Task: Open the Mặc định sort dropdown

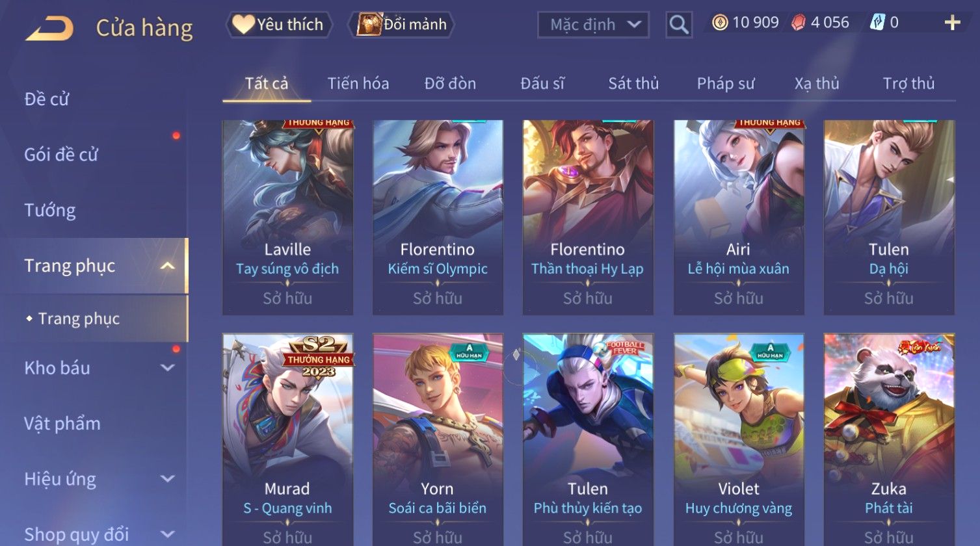Action: (x=593, y=25)
